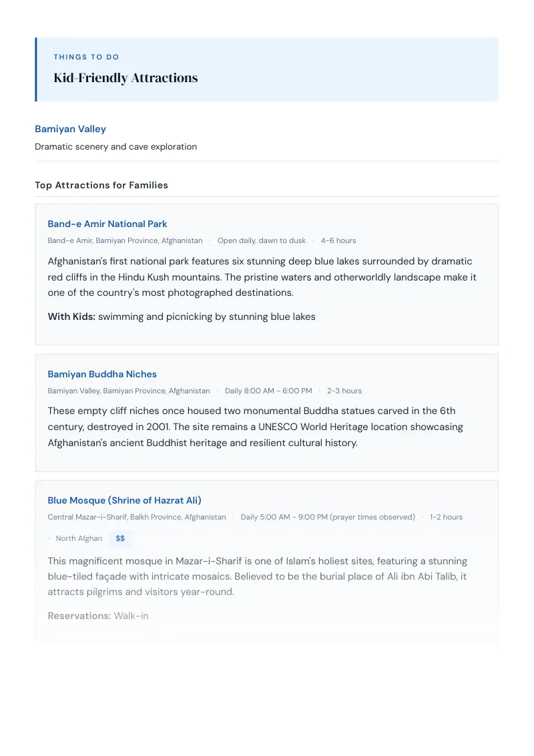Click Central Mazar-i-Sharif, Balkh Province address
This screenshot has width=534, height=756.
[136, 518]
